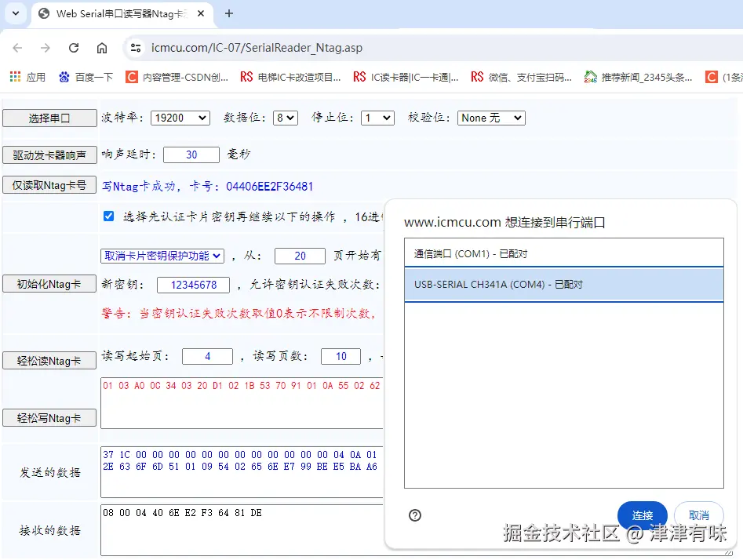Click the 发送的数据 text area
This screenshot has height=560, width=743.
click(242, 472)
